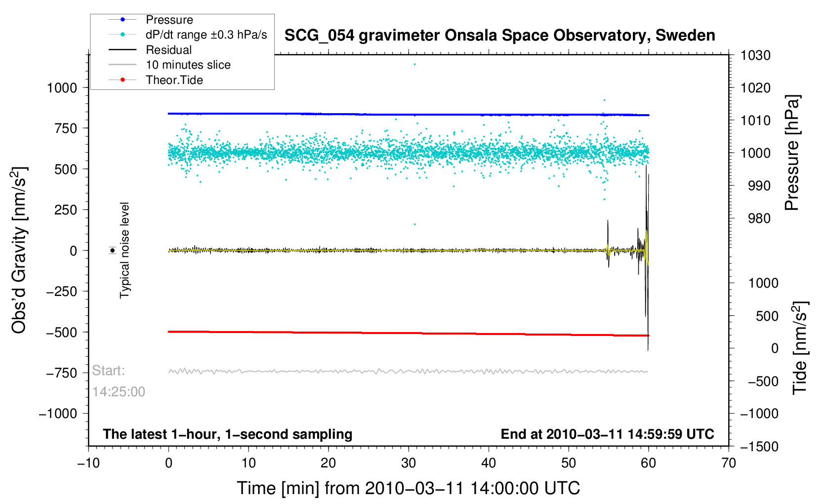The height and width of the screenshot is (504, 828).
Task: Click the "Obs'd Gravity" left axis label
Action: [x=19, y=251]
